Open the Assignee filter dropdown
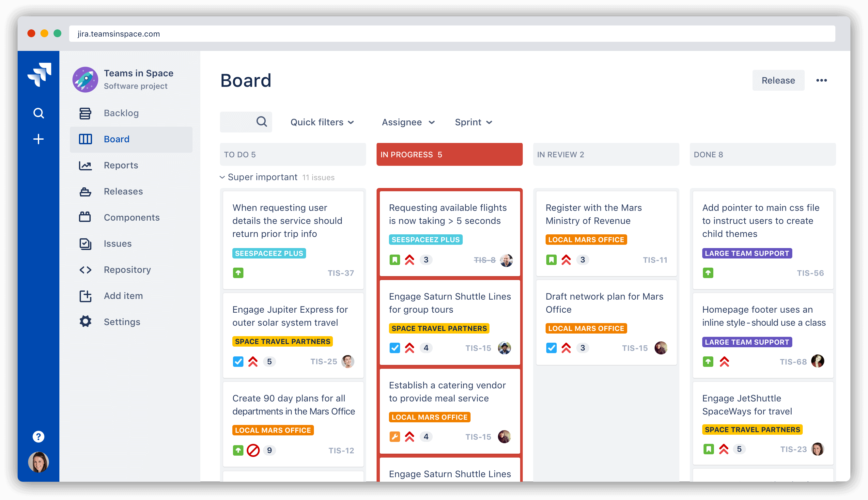The image size is (868, 500). [x=408, y=122]
